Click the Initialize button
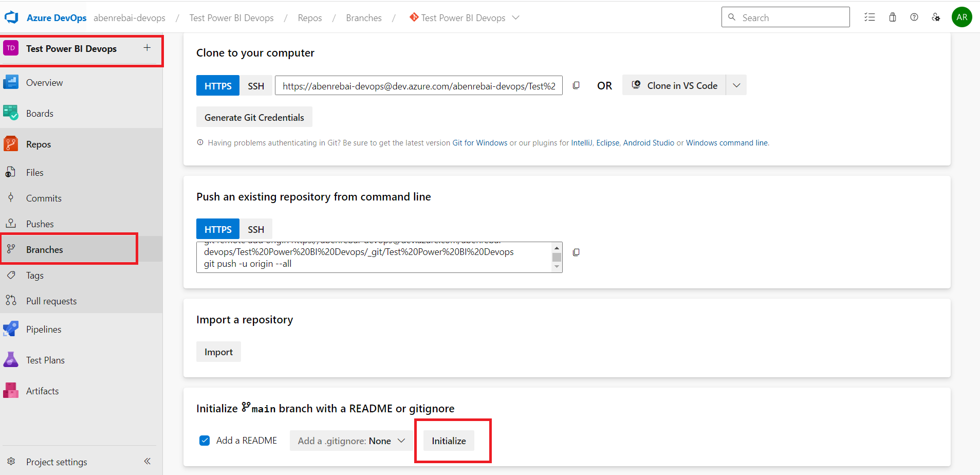This screenshot has height=475, width=980. click(449, 441)
